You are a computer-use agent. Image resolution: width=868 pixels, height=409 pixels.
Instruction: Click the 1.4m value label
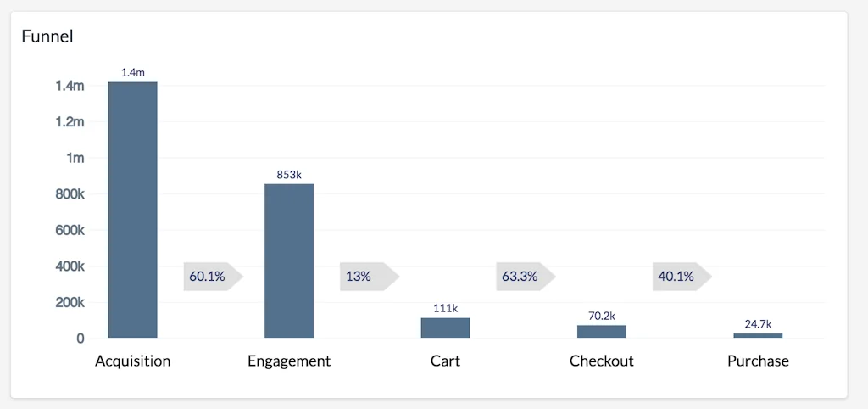(x=133, y=74)
